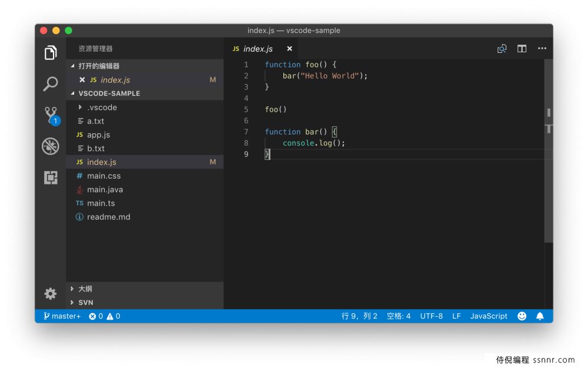The height and width of the screenshot is (369, 588).
Task: Click line number 5 in the gutter
Action: 246,109
